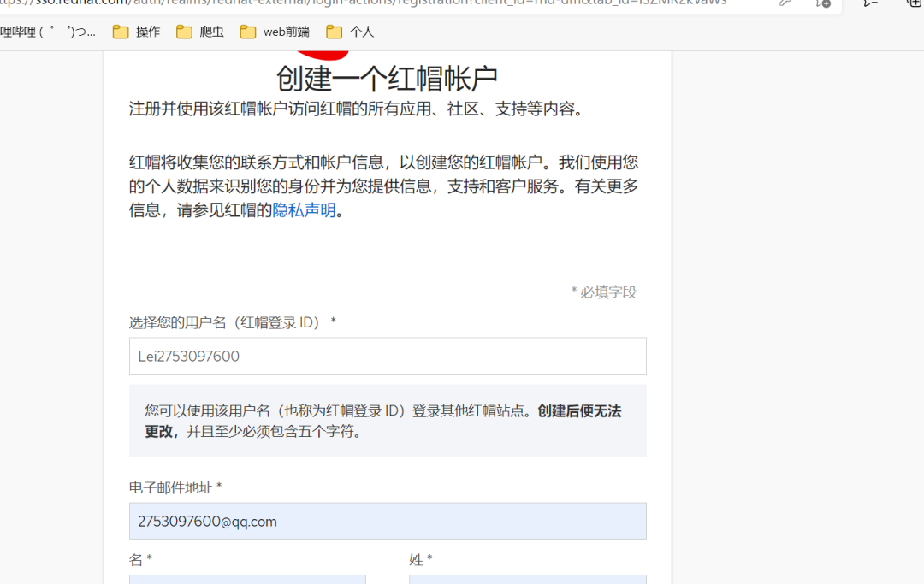Click the line 注册并使用该红帽帐户访问红帽的所有应用
924x584 pixels.
tap(356, 109)
